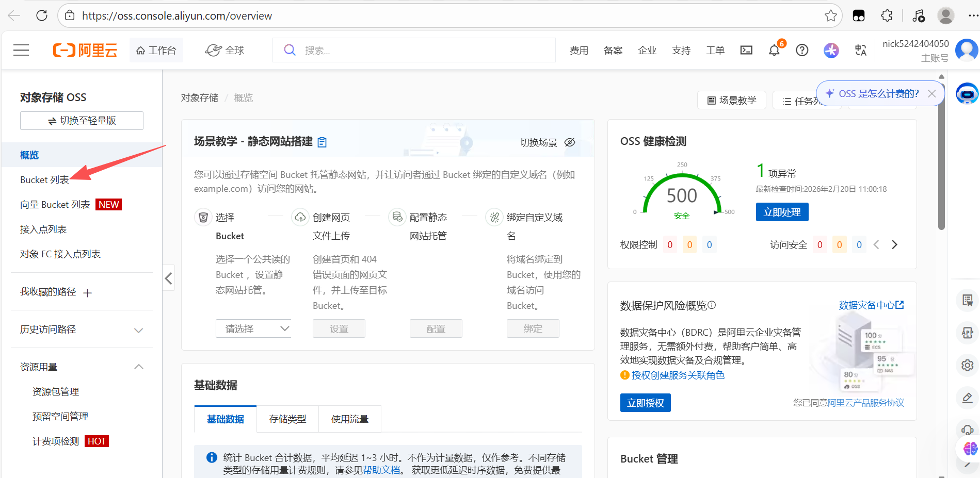Open the 费用 header menu
This screenshot has width=980, height=478.
[x=579, y=50]
